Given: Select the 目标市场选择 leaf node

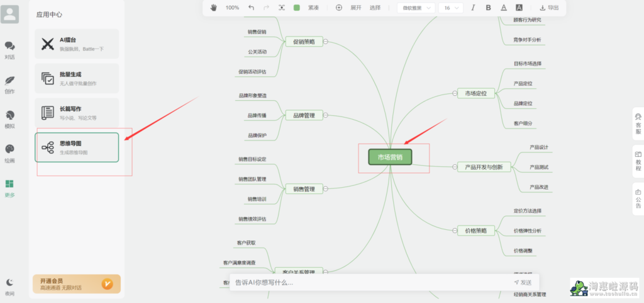Looking at the screenshot, I should pos(528,64).
